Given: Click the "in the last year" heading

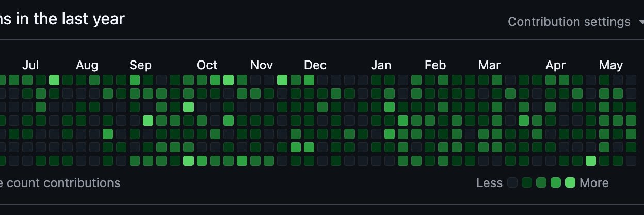Looking at the screenshot, I should pyautogui.click(x=70, y=19).
